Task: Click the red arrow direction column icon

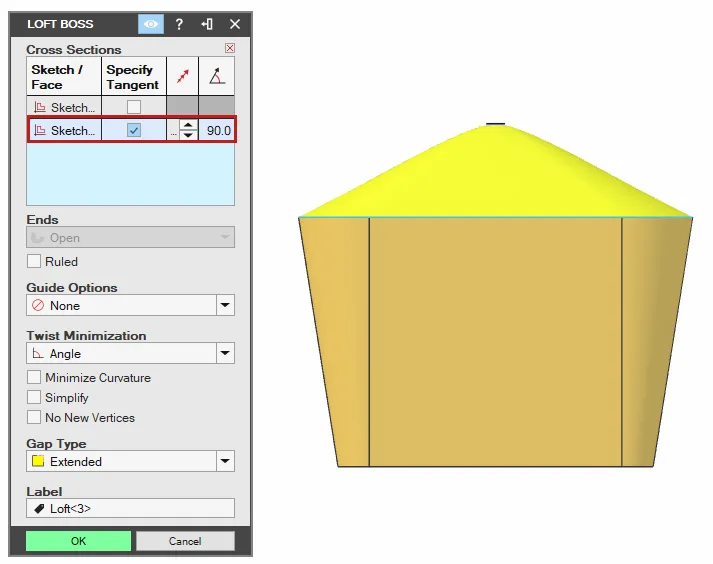Action: point(182,76)
